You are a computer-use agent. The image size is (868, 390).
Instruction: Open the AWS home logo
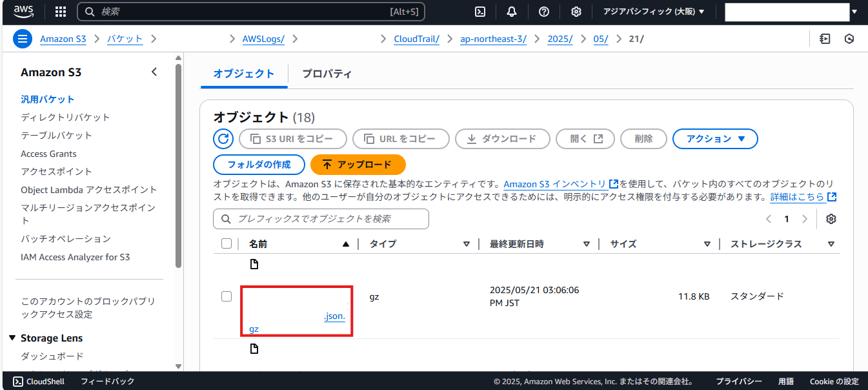click(x=24, y=11)
